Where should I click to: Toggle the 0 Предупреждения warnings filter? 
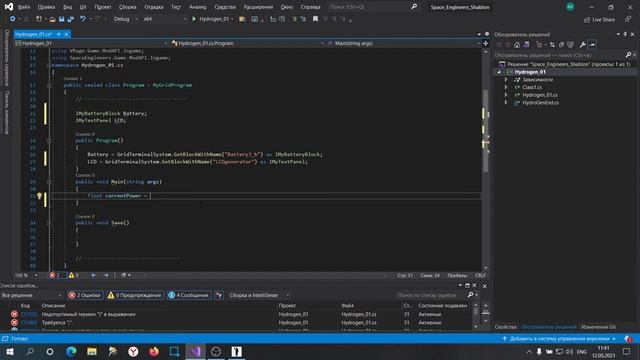pyautogui.click(x=135, y=295)
